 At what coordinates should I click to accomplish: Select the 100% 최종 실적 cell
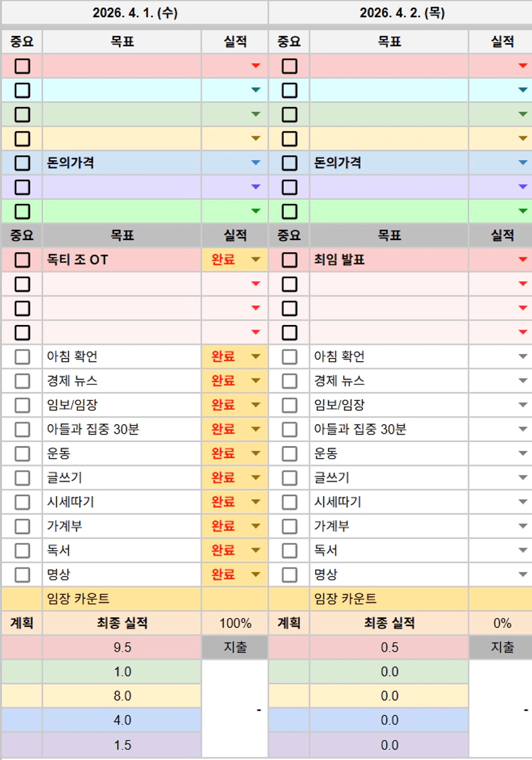(x=235, y=623)
